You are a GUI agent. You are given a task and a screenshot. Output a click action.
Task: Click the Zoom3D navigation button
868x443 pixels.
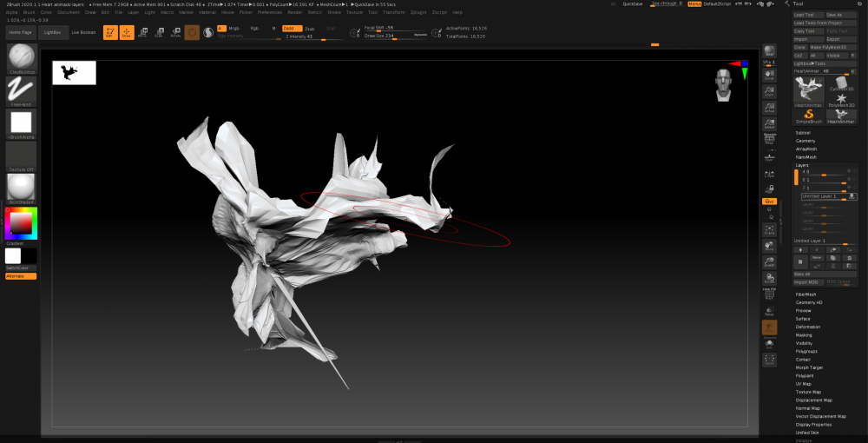[769, 262]
